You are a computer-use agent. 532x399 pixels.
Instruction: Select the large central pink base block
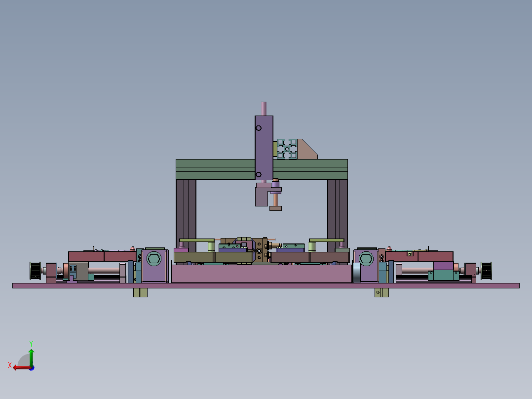coord(262,274)
